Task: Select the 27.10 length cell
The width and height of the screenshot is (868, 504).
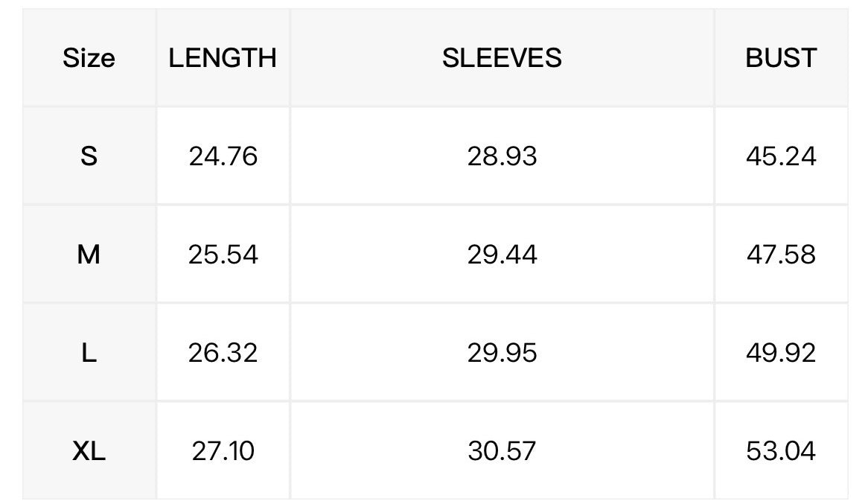Action: 223,451
